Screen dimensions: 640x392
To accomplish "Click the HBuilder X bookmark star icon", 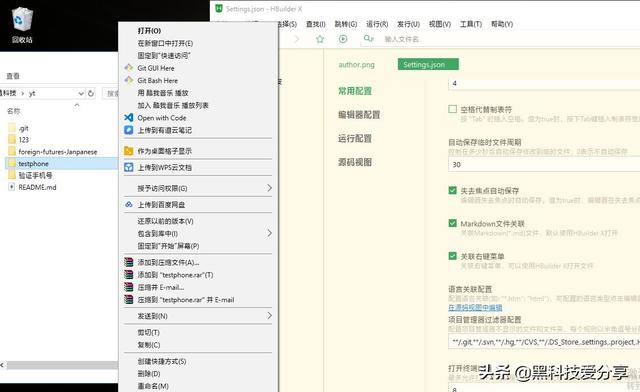I will coord(320,39).
